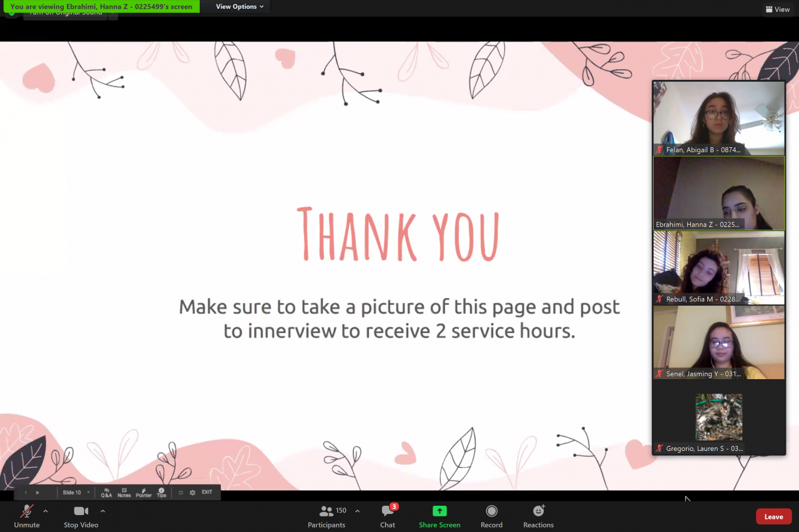Open the slide toolbar settings gear
The image size is (799, 532).
tap(192, 493)
